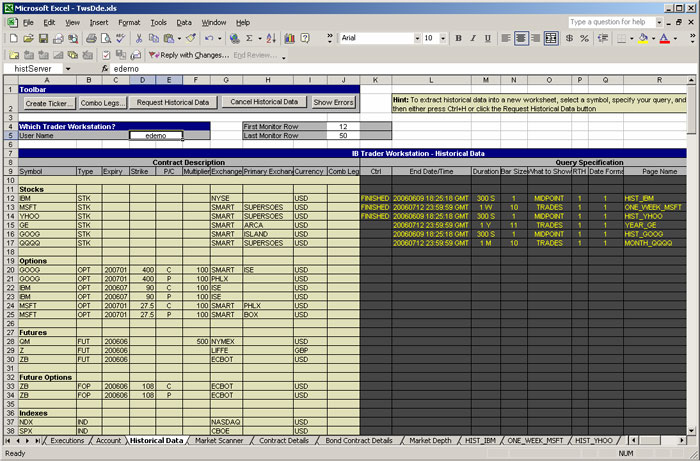Viewport: 700px width, 461px height.
Task: Run the Spelling check icon
Action: point(120,39)
